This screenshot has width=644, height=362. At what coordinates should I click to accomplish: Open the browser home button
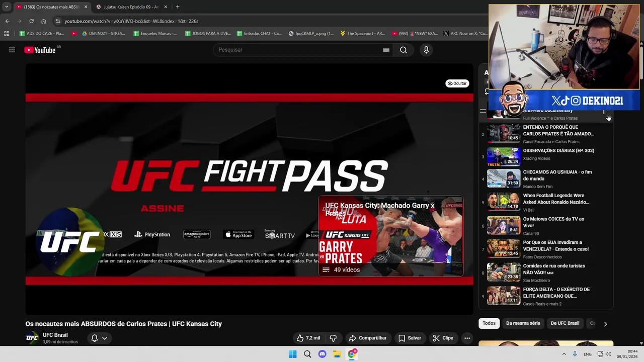tap(43, 21)
